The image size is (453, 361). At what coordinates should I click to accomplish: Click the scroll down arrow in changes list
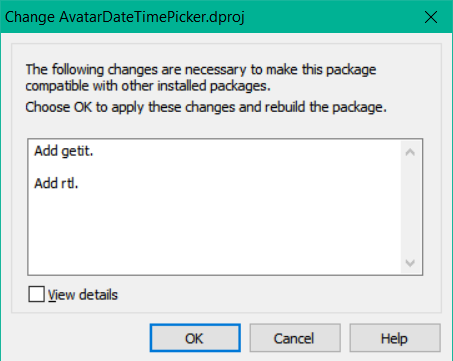pyautogui.click(x=410, y=263)
